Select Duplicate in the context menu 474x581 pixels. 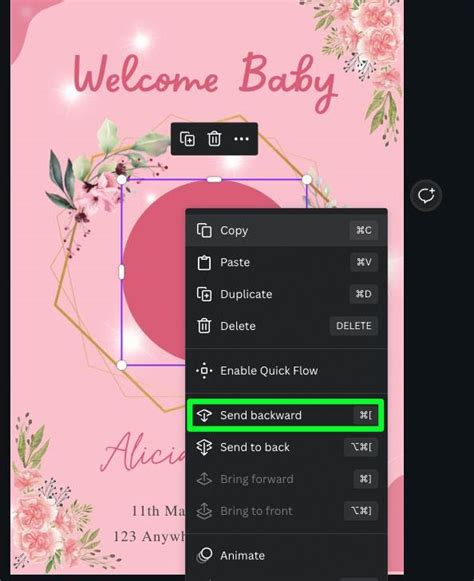click(x=286, y=294)
